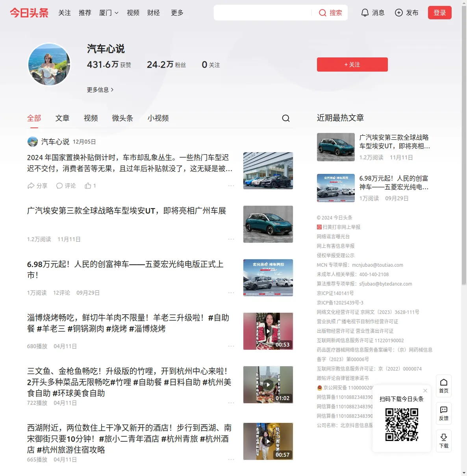This screenshot has height=476, width=467.
Task: Click the 京公网安备 badge icon
Action: tap(319, 387)
